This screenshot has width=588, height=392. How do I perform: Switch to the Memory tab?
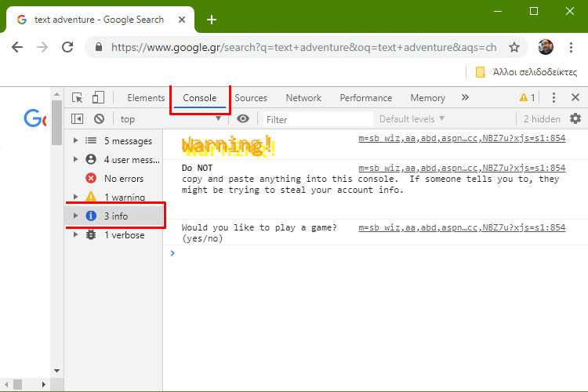pos(428,98)
